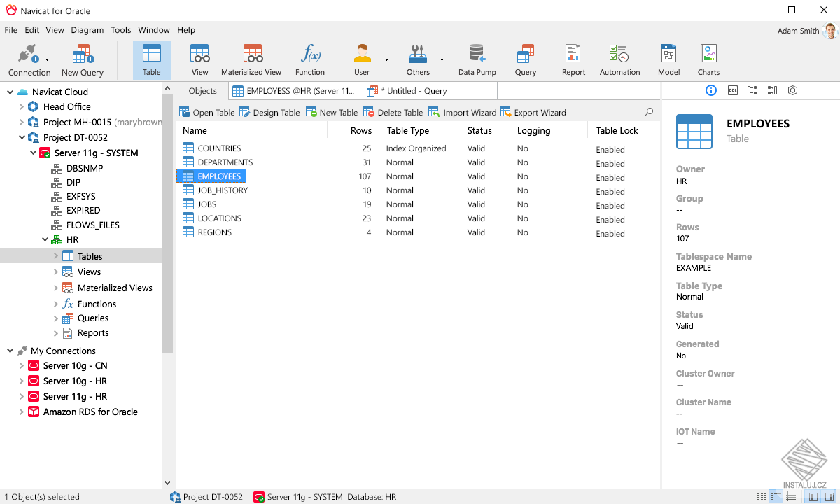Click the Design Table button
840x504 pixels.
[269, 112]
